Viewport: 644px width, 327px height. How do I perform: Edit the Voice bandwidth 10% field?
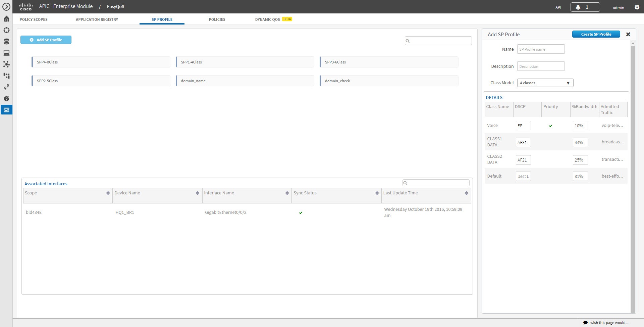580,126
